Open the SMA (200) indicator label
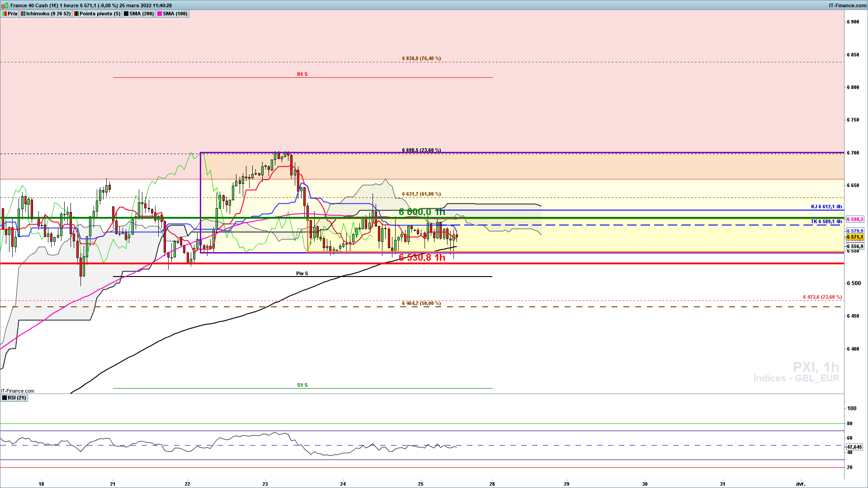 pos(142,14)
